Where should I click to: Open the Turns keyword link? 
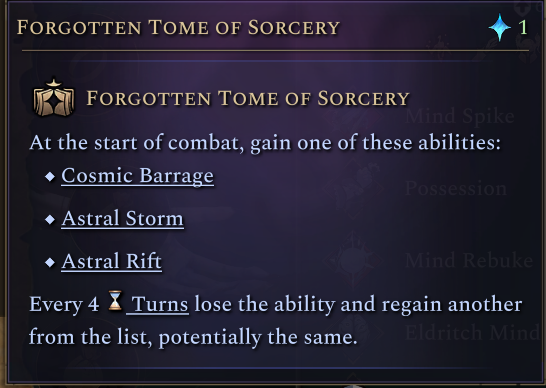tap(158, 304)
